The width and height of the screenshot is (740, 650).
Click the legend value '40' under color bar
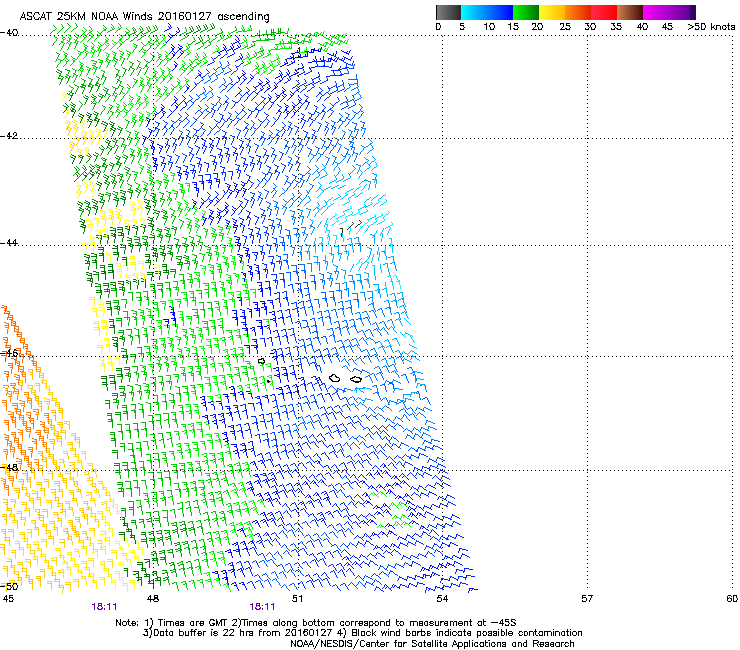[x=642, y=27]
